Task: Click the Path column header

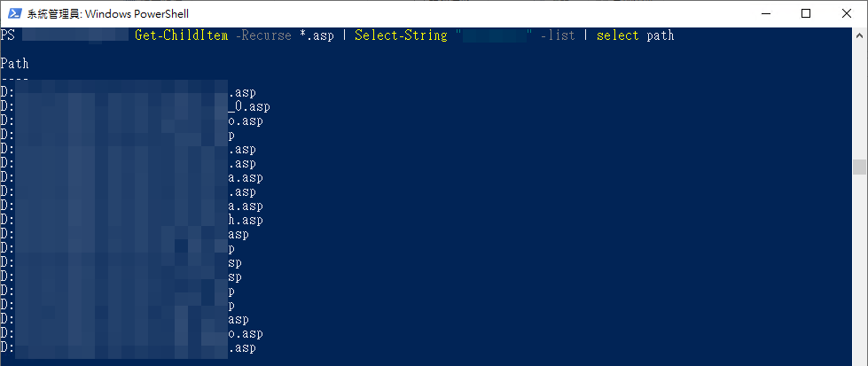Action: coord(15,64)
